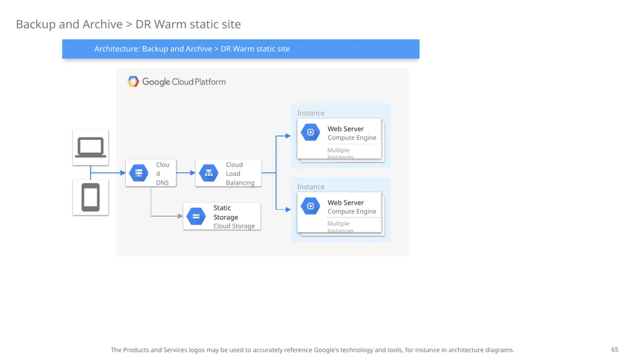
Task: Select the Cloud Load Balancing hexagon icon
Action: click(x=209, y=173)
